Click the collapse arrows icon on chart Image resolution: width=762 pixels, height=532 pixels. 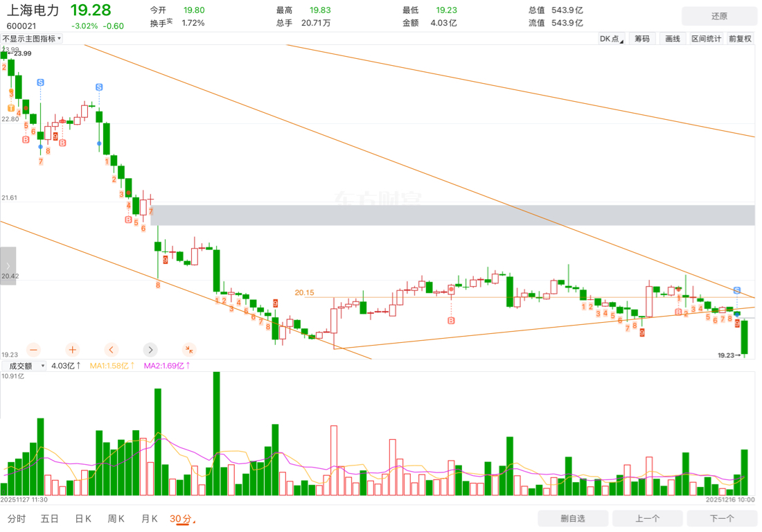(x=189, y=349)
